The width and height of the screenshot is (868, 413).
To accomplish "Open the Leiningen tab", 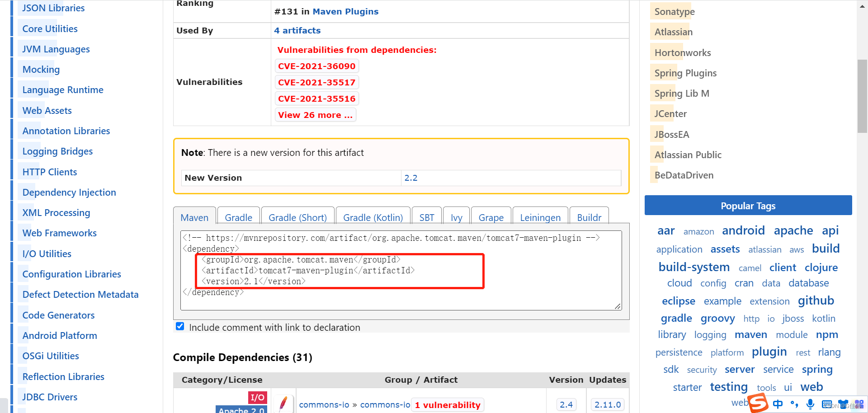I will (540, 217).
